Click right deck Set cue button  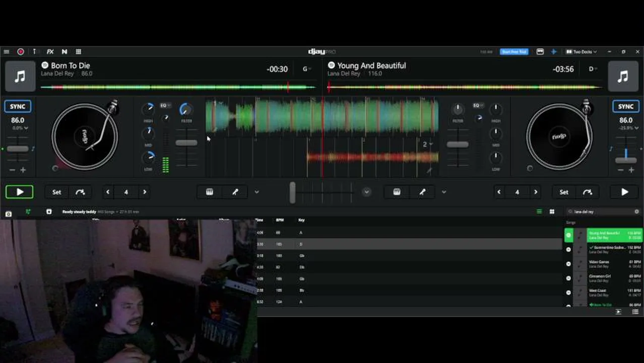click(x=564, y=192)
